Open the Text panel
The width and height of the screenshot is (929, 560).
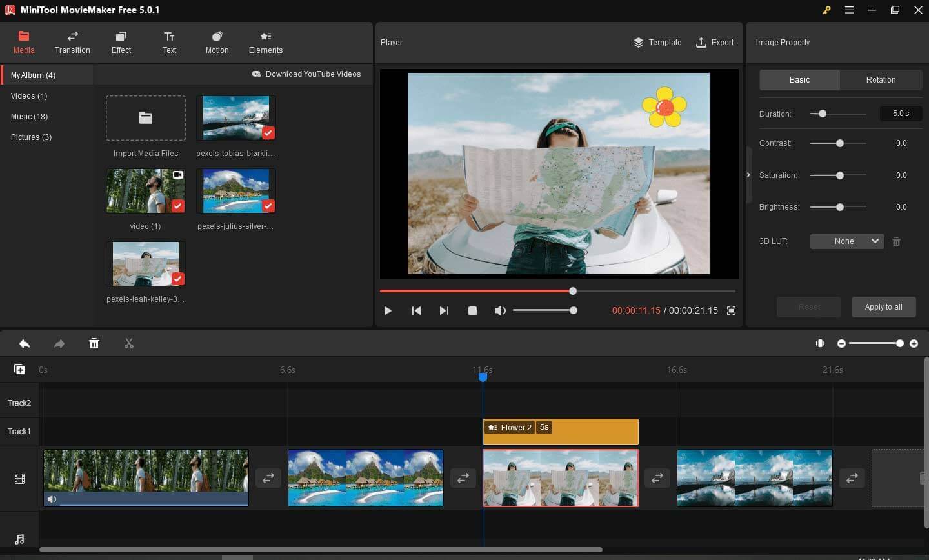pyautogui.click(x=169, y=42)
